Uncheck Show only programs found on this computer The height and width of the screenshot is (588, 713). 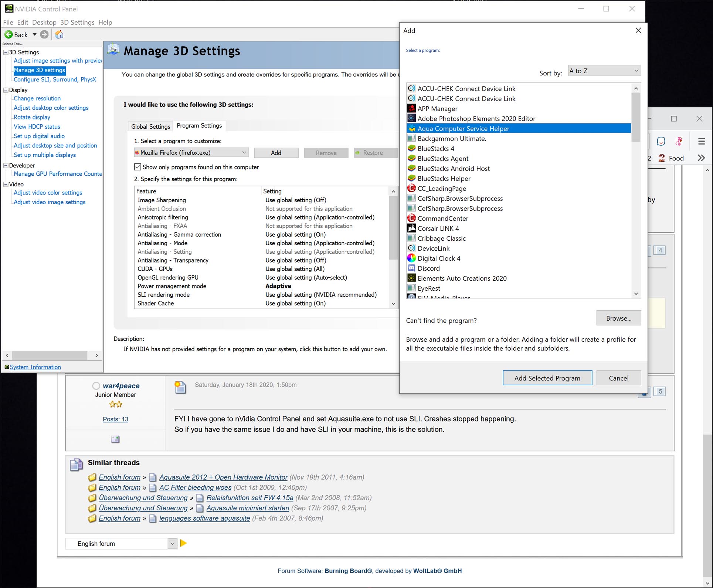coord(137,167)
